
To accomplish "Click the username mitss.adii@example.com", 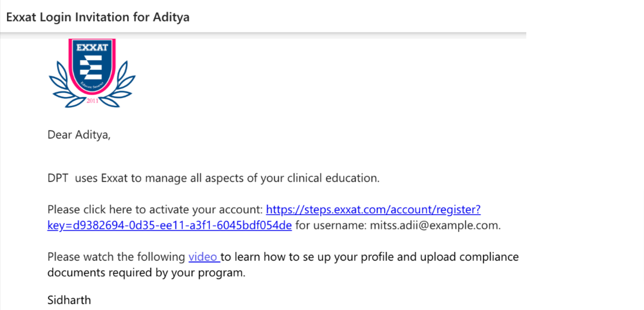I will (433, 225).
